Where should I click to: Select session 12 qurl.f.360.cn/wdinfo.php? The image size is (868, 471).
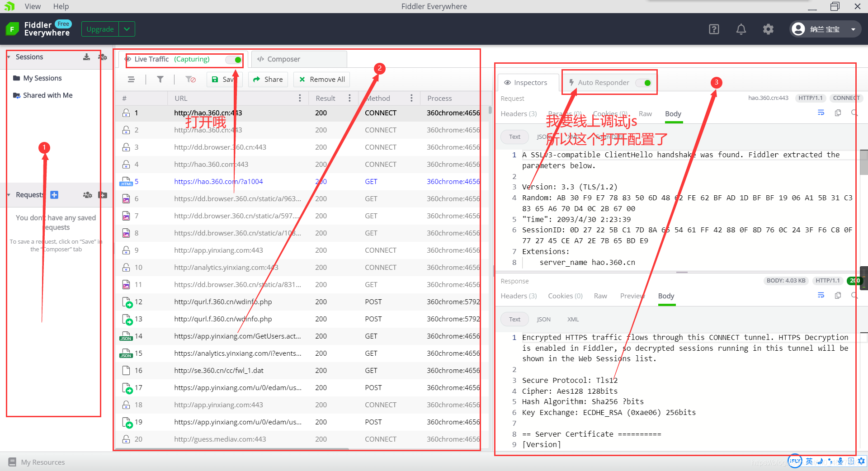point(302,302)
